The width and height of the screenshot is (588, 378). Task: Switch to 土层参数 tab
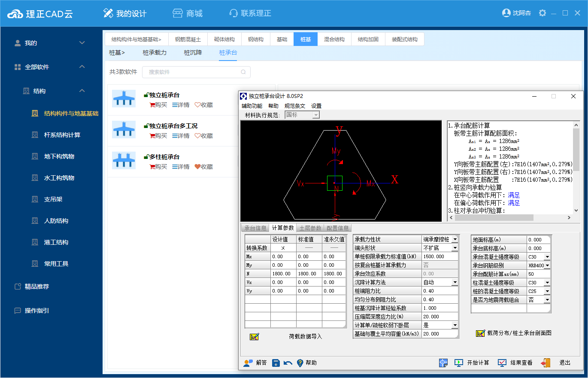(310, 228)
